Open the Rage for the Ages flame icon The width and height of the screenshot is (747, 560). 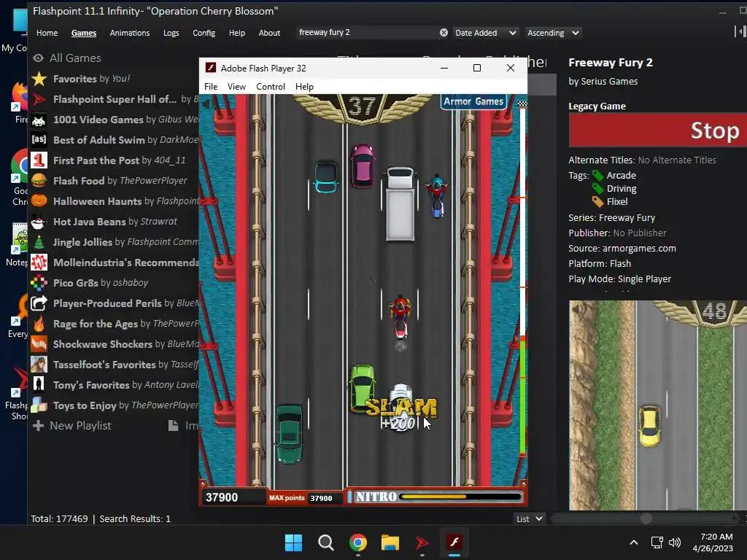[39, 324]
